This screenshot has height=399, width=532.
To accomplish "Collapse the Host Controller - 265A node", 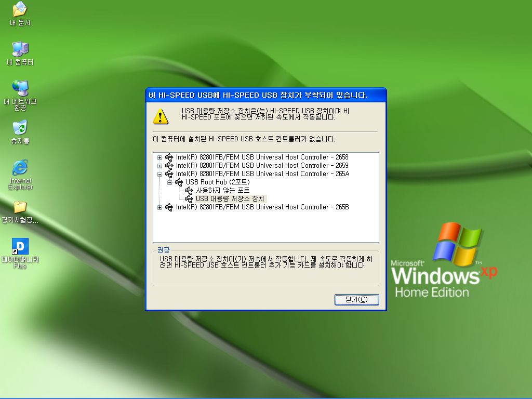I will click(159, 174).
